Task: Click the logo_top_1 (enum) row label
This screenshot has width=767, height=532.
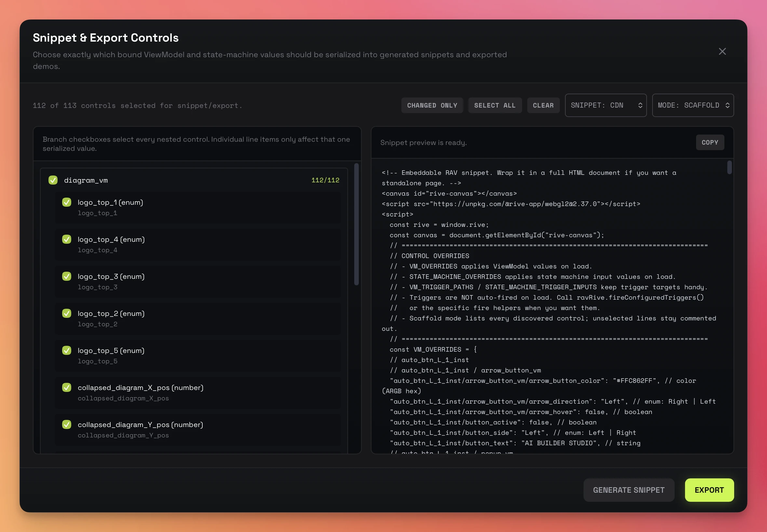Action: (110, 202)
